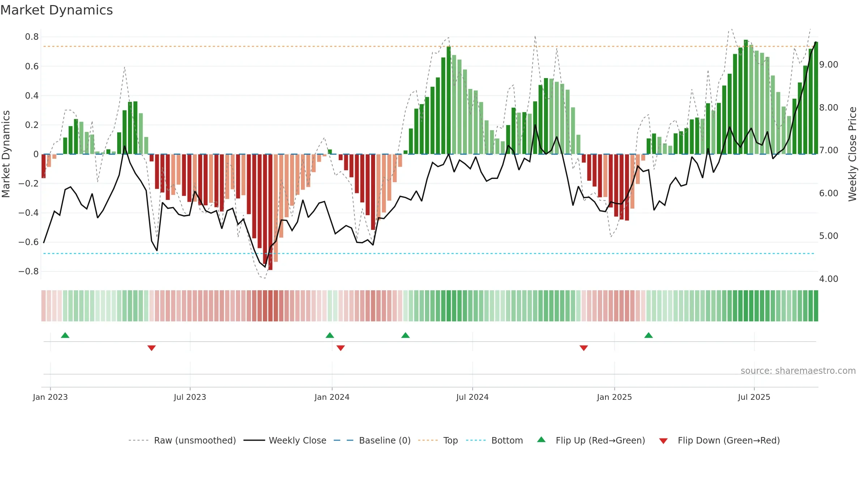Click the solid black line sample in the legend
Screen dimensions: 868x488
pos(254,440)
